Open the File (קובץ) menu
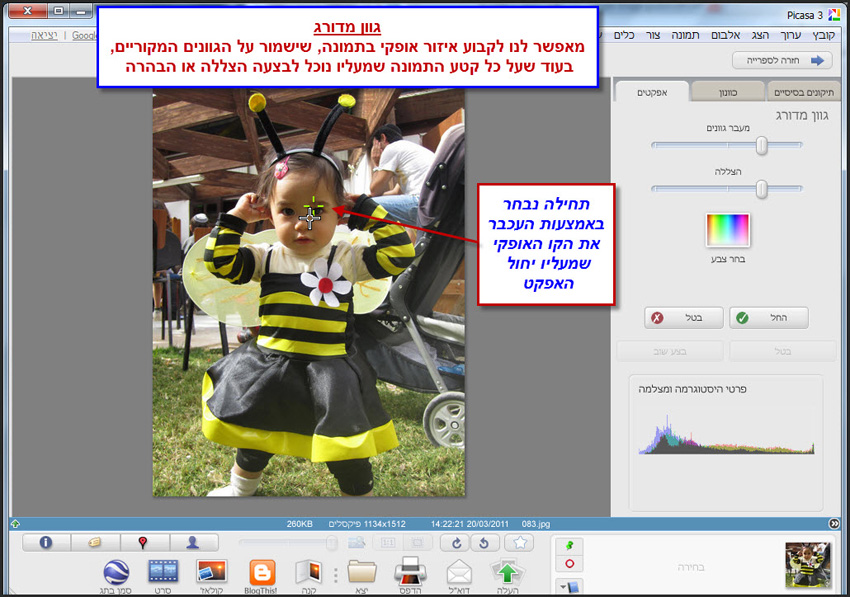This screenshot has width=850, height=597. (823, 35)
